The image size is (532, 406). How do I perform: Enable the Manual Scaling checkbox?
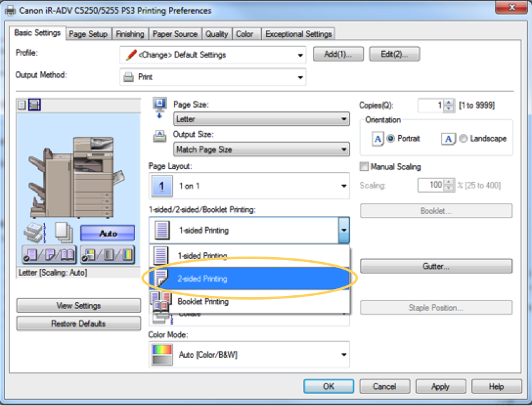pyautogui.click(x=364, y=167)
